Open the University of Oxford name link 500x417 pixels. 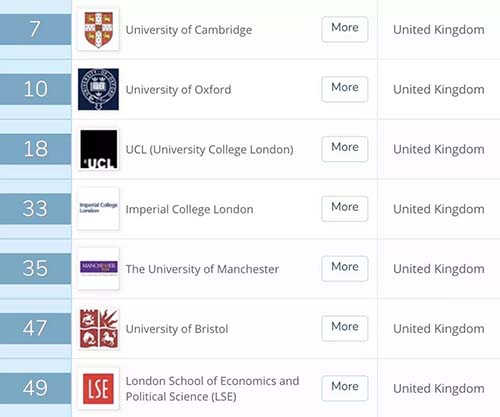178,90
